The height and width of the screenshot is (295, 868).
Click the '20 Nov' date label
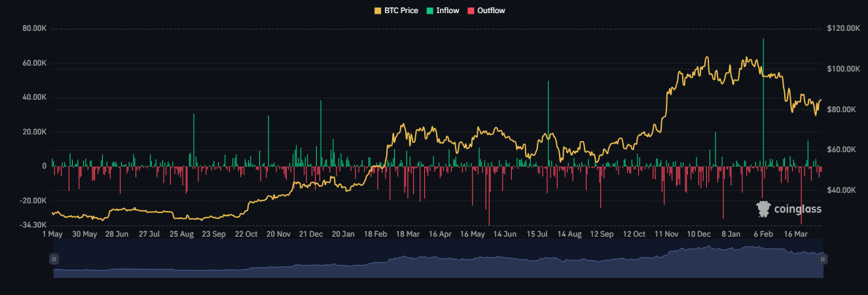click(x=278, y=234)
